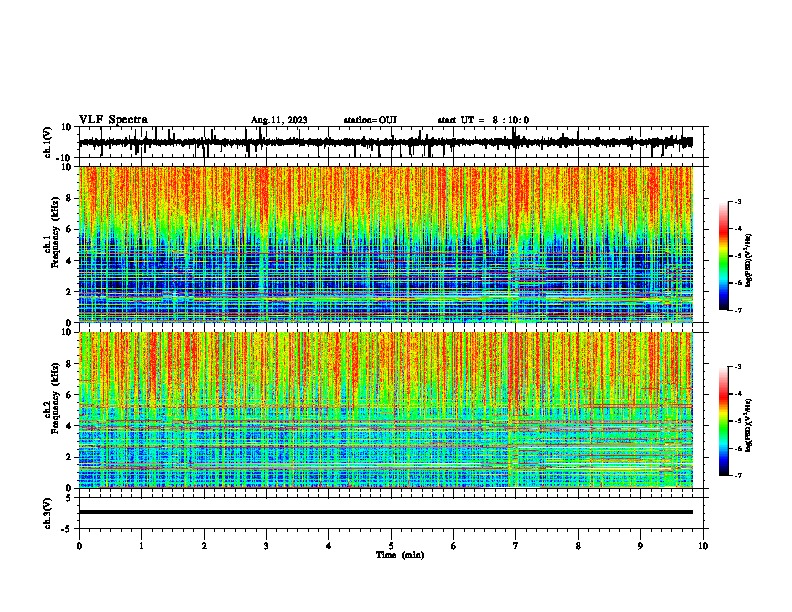Select the ch.1 frequency spectrogram panel
Image resolution: width=792 pixels, height=612 pixels.
coord(391,244)
